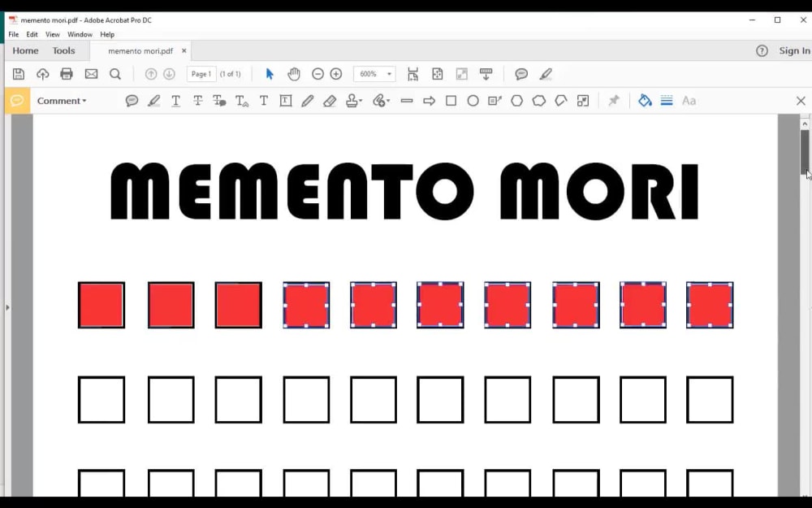Click the fit width scrolling icon
The image size is (812, 508).
click(x=412, y=74)
